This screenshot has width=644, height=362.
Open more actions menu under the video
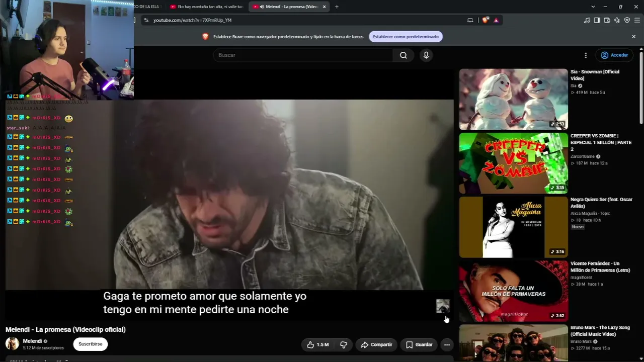tap(447, 344)
